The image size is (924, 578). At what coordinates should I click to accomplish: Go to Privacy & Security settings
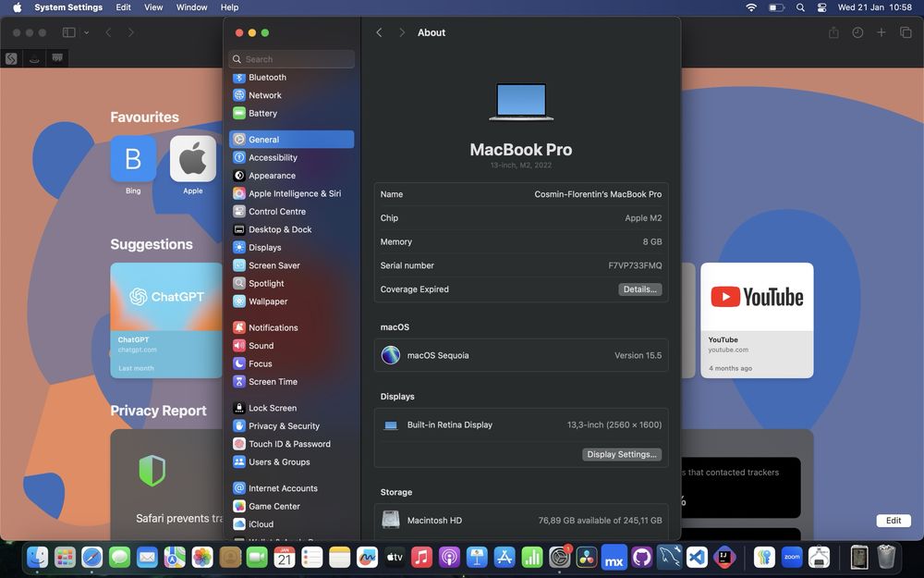291,425
